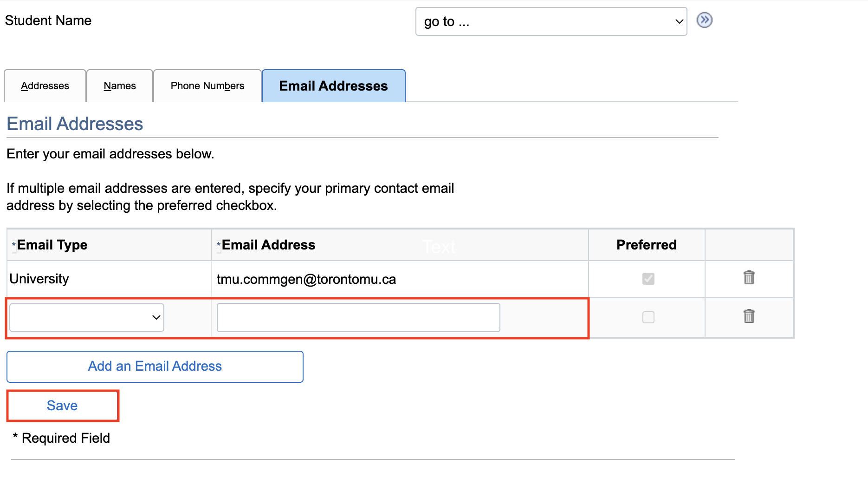Delete the University email row
Image resolution: width=868 pixels, height=485 pixels.
(x=749, y=278)
